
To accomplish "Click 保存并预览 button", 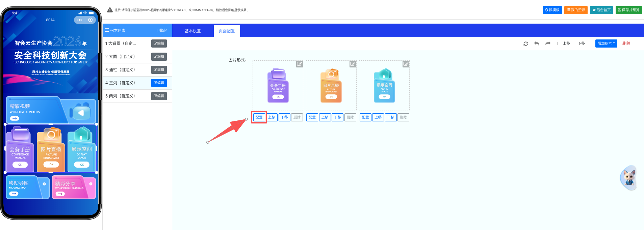I will pos(628,10).
